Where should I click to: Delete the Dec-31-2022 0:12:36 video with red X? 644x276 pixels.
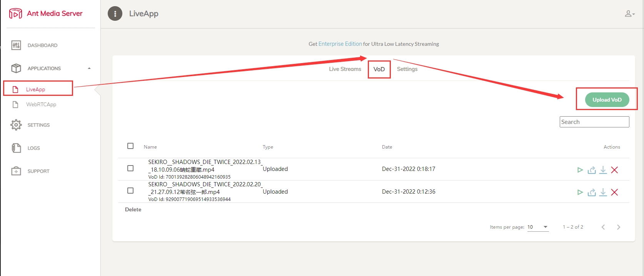coord(614,192)
